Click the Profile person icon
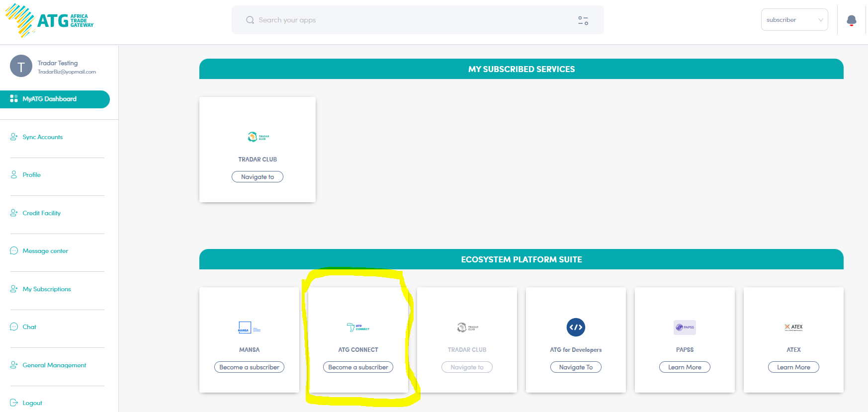The height and width of the screenshot is (412, 868). click(x=14, y=174)
